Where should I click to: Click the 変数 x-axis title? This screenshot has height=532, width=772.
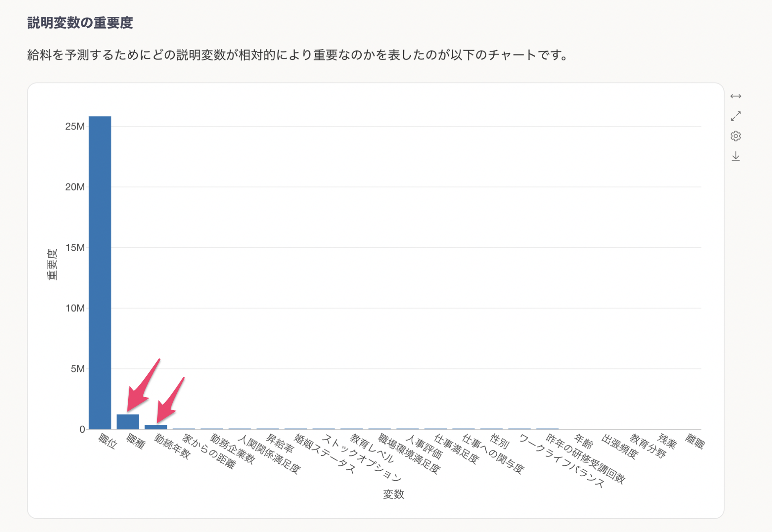[394, 494]
